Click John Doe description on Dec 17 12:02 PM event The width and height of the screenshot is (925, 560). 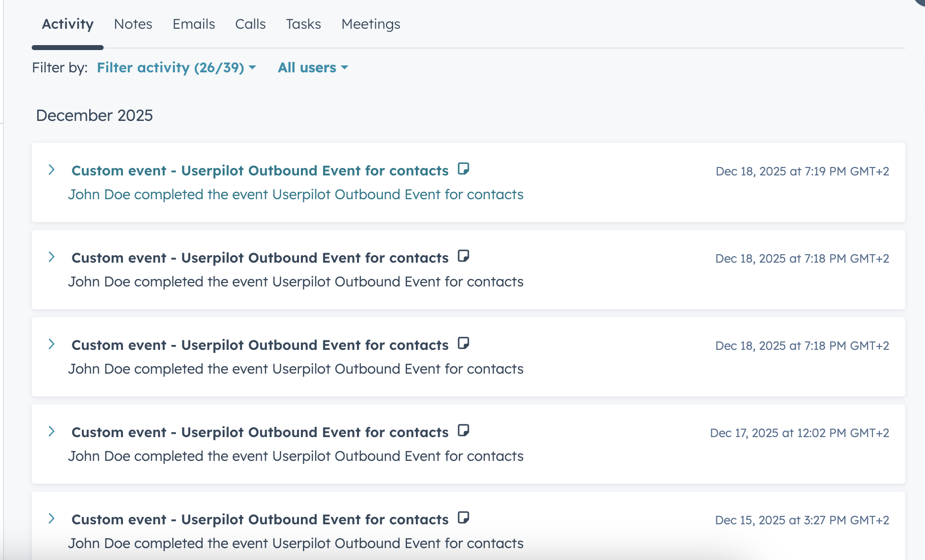(296, 456)
